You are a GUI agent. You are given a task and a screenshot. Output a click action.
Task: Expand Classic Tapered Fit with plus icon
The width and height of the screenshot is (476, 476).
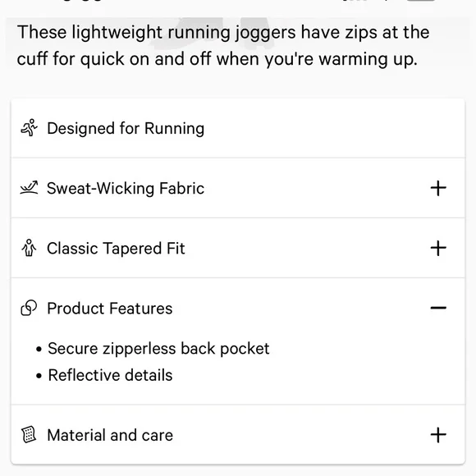click(x=438, y=248)
